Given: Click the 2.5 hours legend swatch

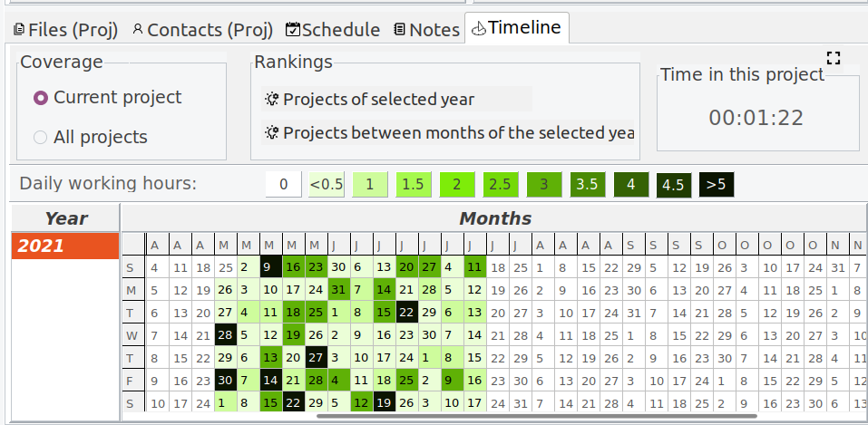Looking at the screenshot, I should pyautogui.click(x=501, y=184).
